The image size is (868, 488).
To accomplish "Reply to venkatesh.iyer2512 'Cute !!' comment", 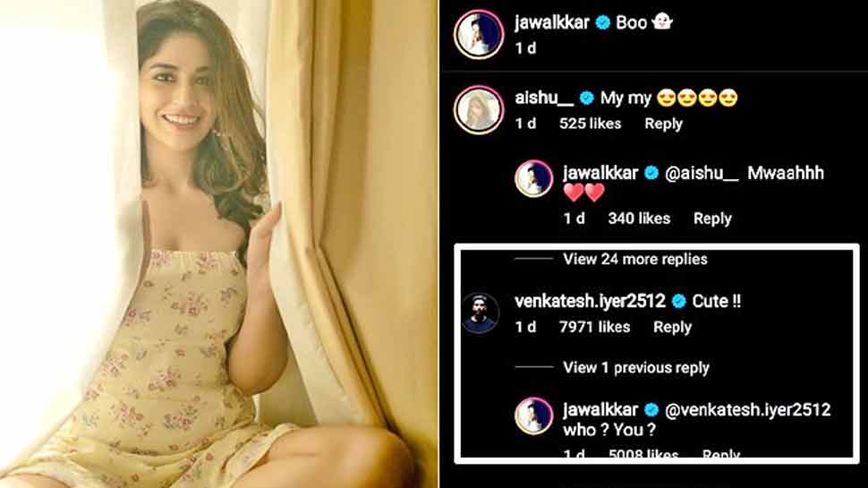I will coord(672,328).
